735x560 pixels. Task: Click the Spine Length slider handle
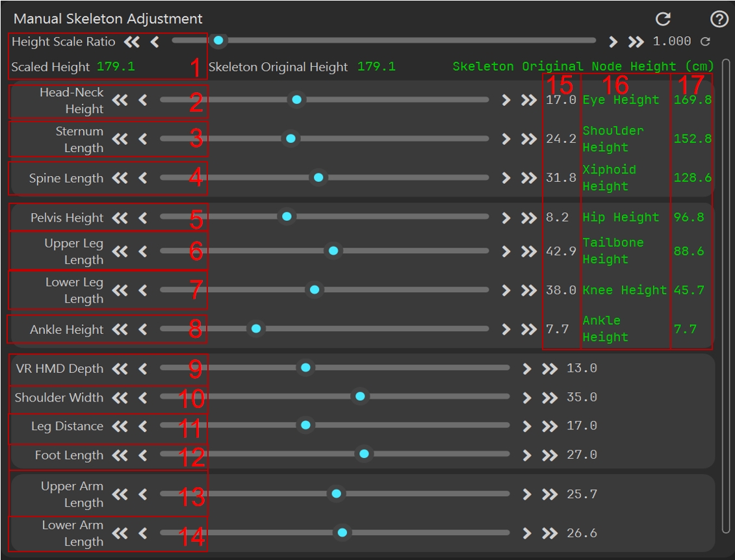click(318, 177)
